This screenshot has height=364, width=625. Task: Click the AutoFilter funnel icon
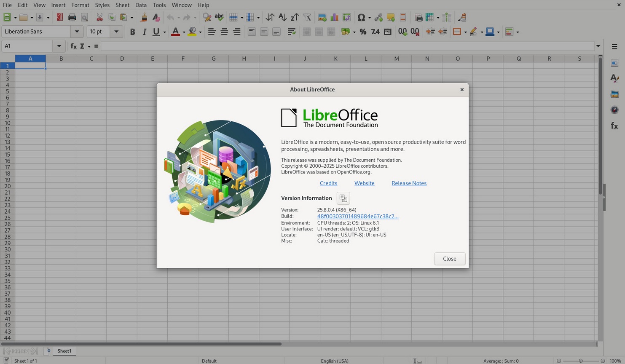coord(307,17)
